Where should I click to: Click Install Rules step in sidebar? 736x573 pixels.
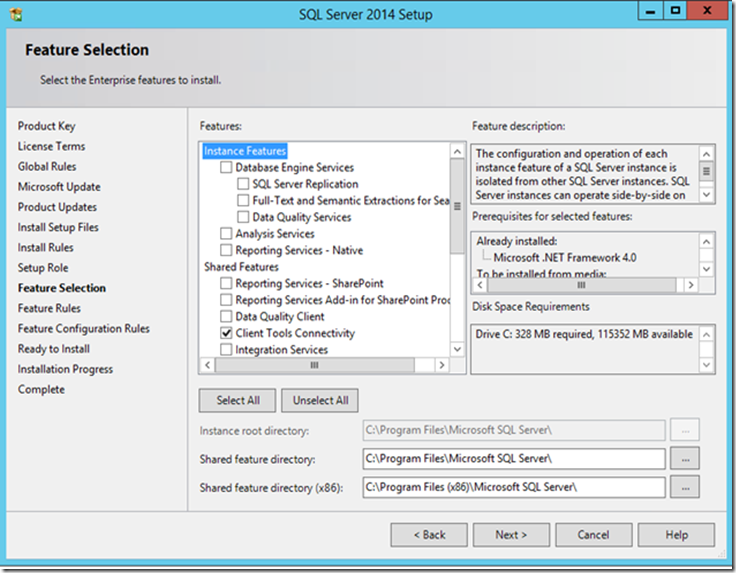click(x=46, y=247)
